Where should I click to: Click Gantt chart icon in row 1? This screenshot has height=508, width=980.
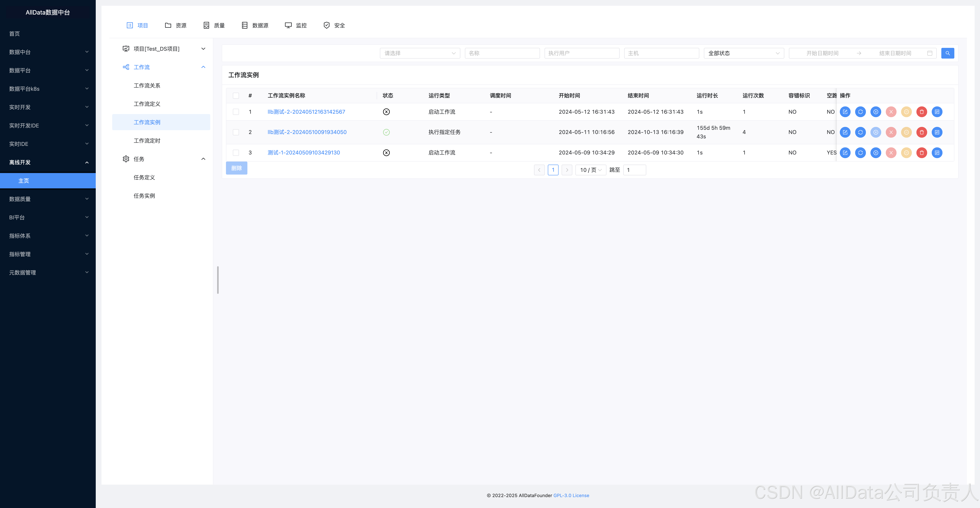pyautogui.click(x=937, y=112)
